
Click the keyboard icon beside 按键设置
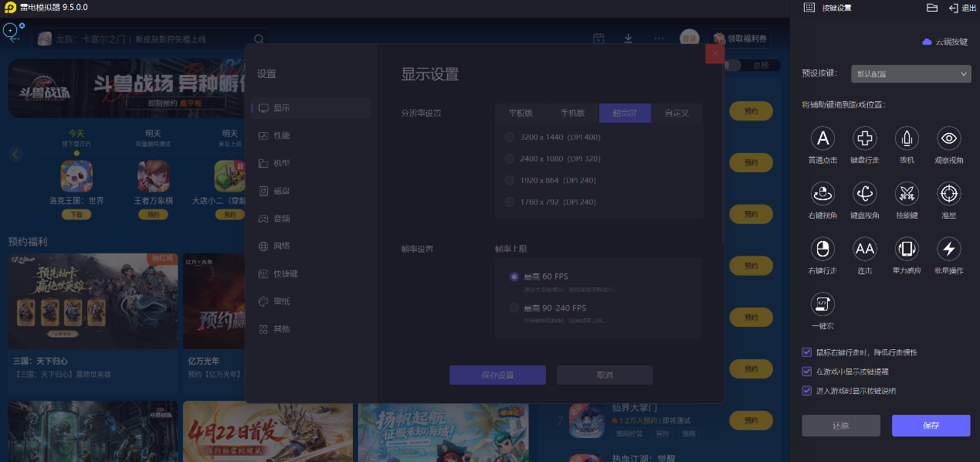tap(809, 8)
